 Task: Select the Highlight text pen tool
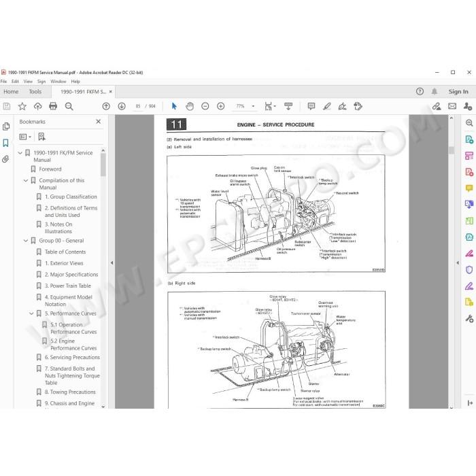pyautogui.click(x=327, y=106)
